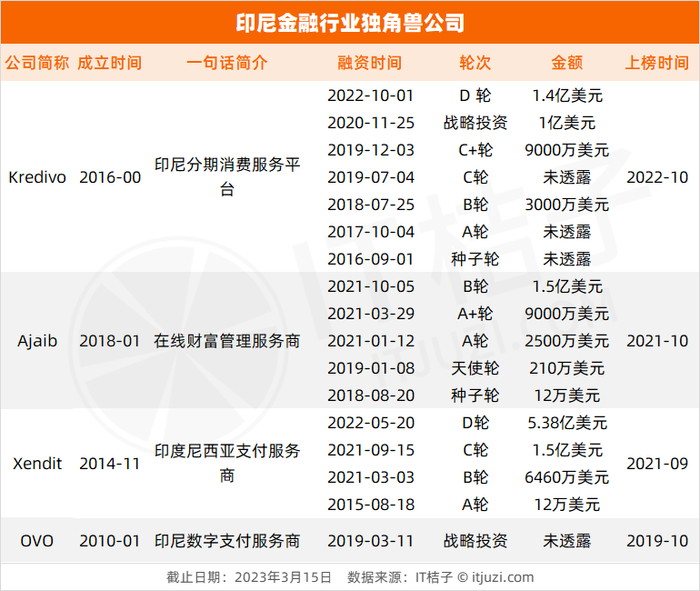Click the source IT桔子 © itjuzi.com

pyautogui.click(x=475, y=577)
